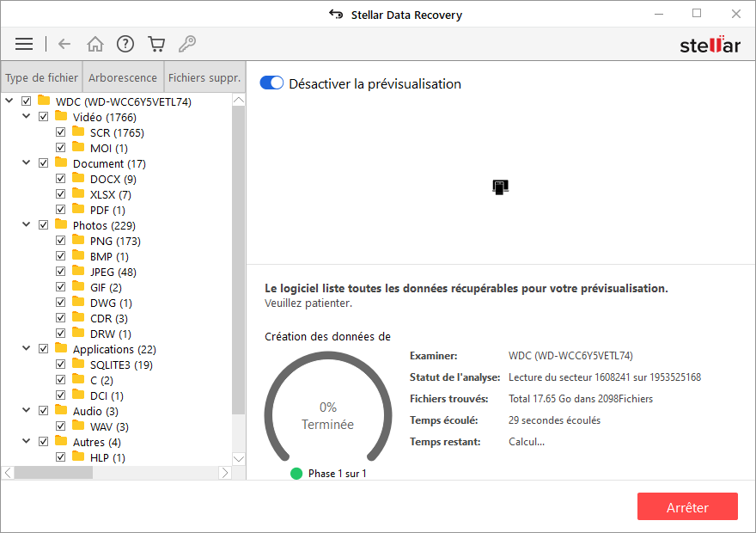This screenshot has width=756, height=533.
Task: Open the Fichiers suppr. tab
Action: 204,77
